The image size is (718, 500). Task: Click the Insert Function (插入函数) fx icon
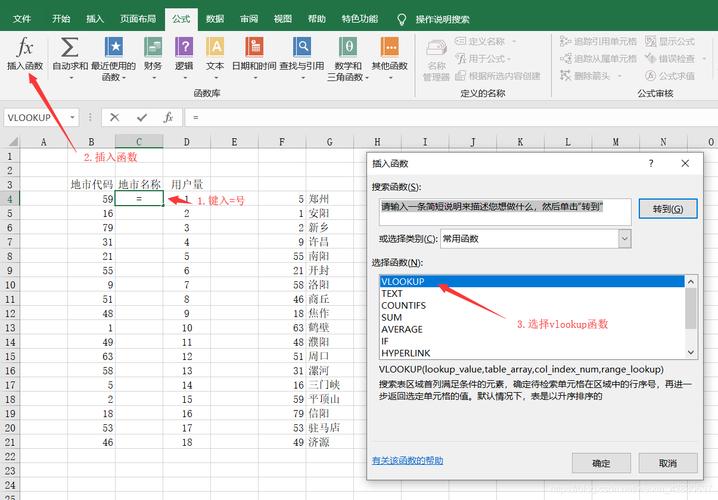(25, 47)
